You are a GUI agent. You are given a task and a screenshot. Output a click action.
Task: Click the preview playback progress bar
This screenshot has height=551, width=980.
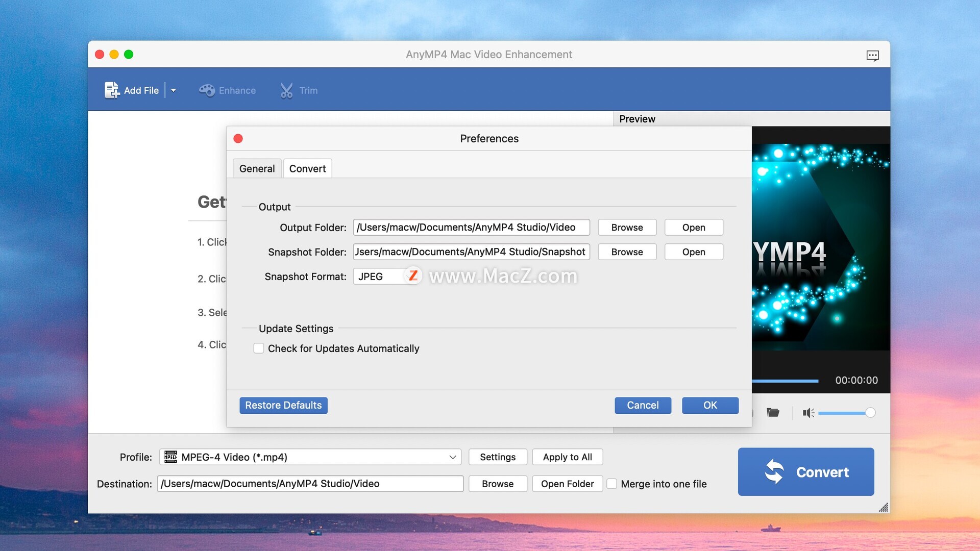click(x=785, y=381)
